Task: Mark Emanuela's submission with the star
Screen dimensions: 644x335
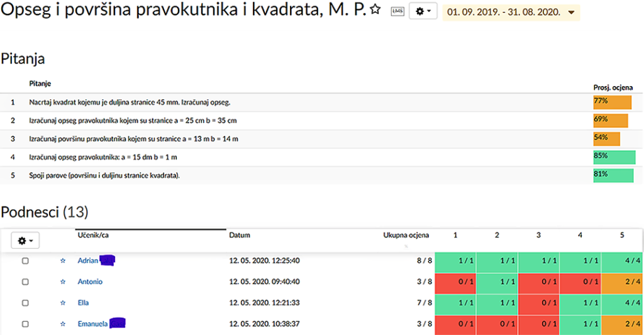Action: (x=62, y=324)
